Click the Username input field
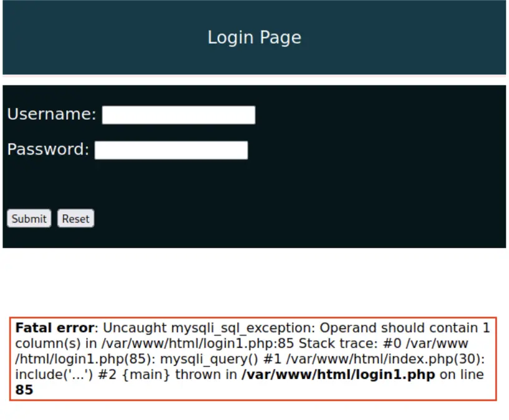509x420 pixels. 178,115
